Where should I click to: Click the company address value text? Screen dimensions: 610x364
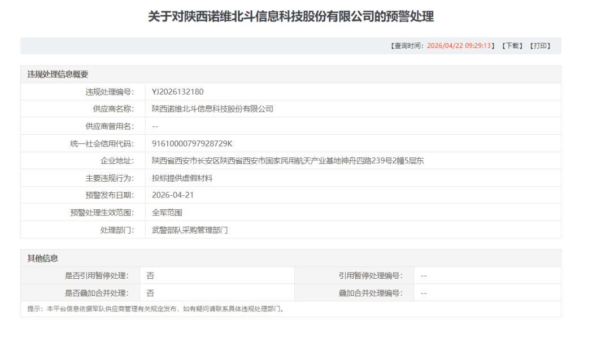[x=288, y=161]
